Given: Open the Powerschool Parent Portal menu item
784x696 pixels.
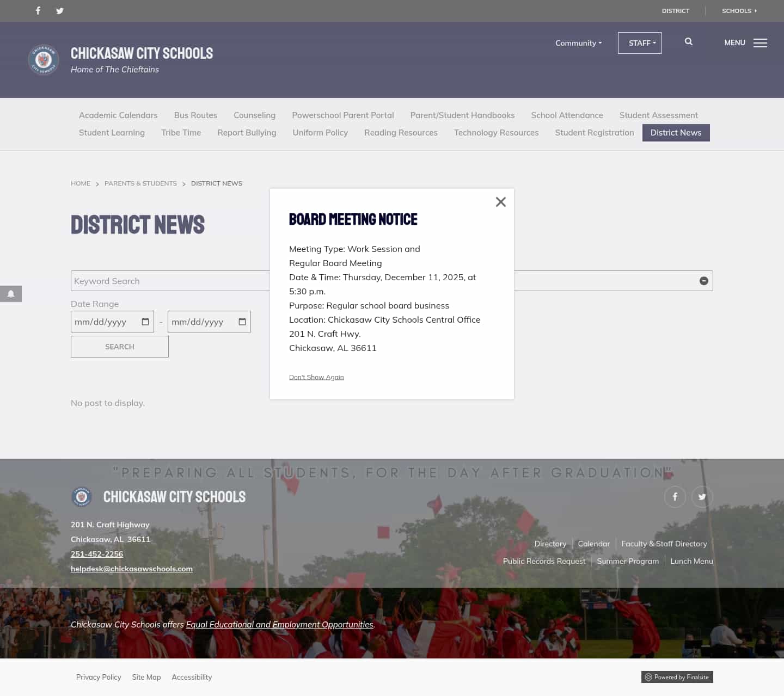Looking at the screenshot, I should [342, 115].
